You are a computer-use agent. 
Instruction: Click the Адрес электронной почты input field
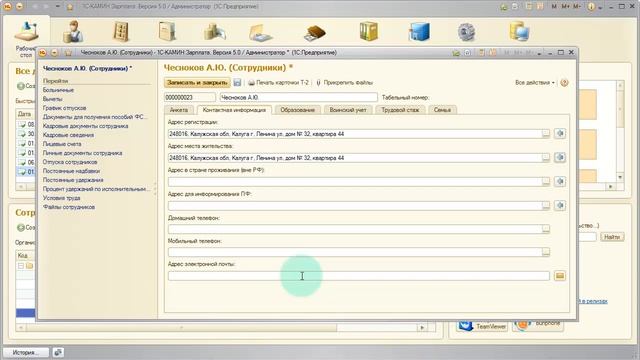pos(358,276)
